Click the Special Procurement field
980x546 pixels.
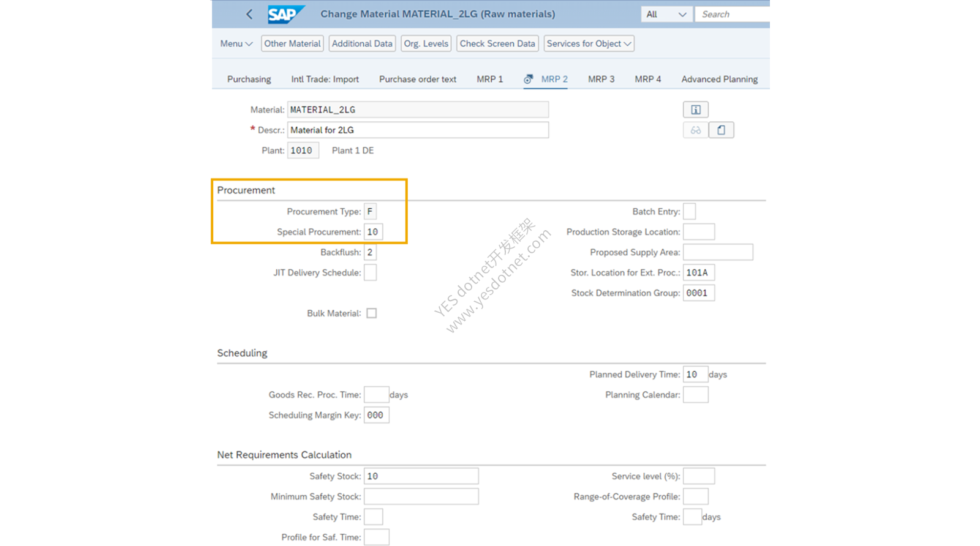pos(373,232)
